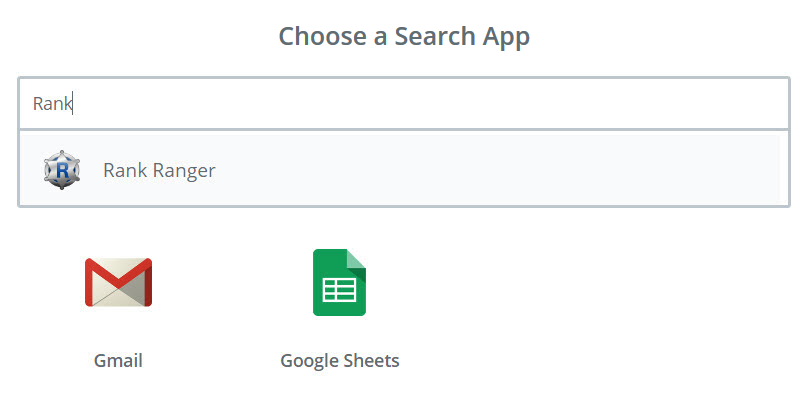The height and width of the screenshot is (394, 801).
Task: Click the word App in the heading
Action: [x=504, y=37]
